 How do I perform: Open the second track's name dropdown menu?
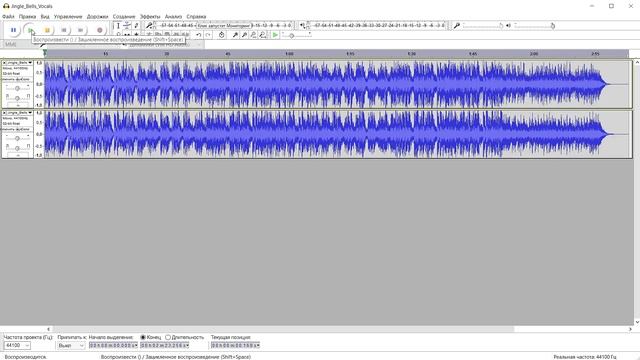pyautogui.click(x=20, y=113)
